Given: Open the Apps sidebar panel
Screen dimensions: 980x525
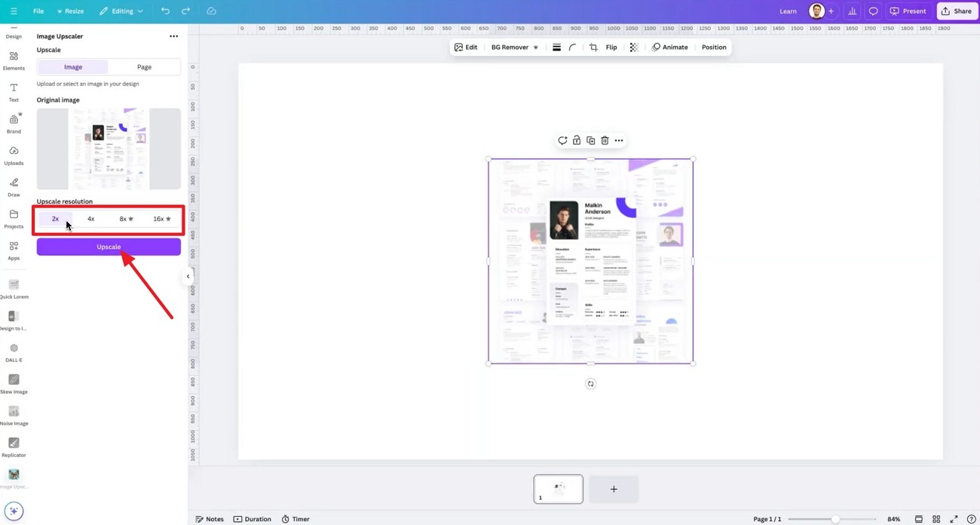Looking at the screenshot, I should [14, 250].
